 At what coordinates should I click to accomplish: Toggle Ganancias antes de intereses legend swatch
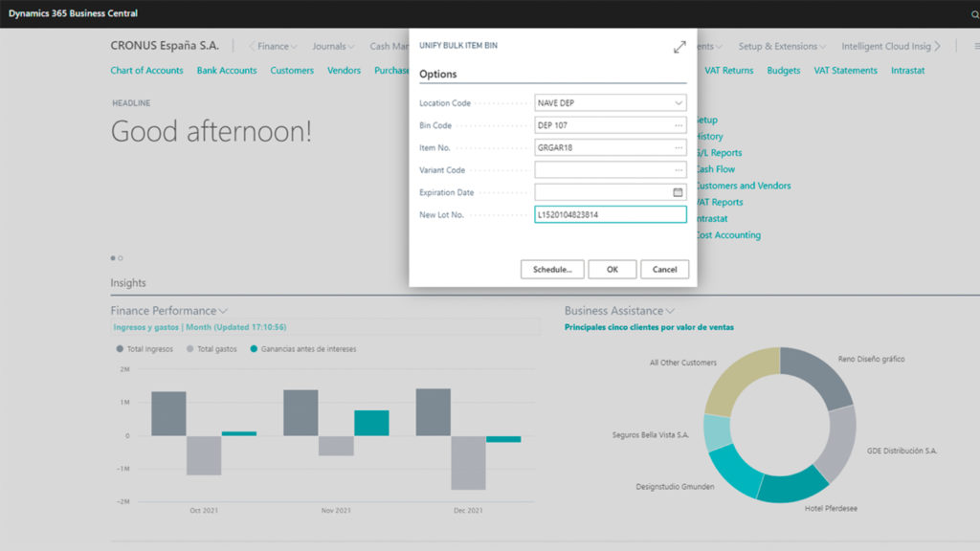pos(254,349)
